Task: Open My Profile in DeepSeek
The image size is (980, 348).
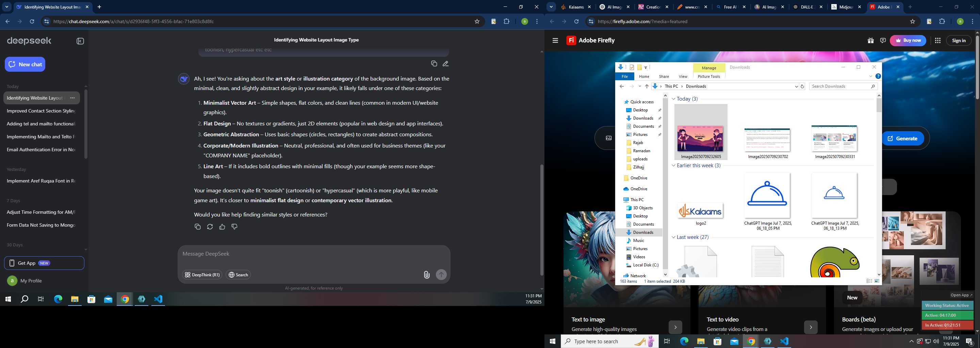Action: [x=24, y=281]
